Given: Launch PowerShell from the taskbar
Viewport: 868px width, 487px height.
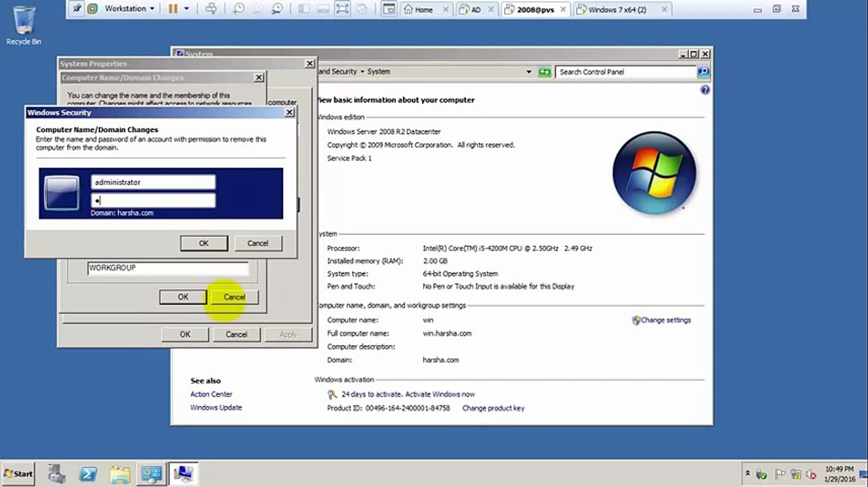Looking at the screenshot, I should click(89, 474).
